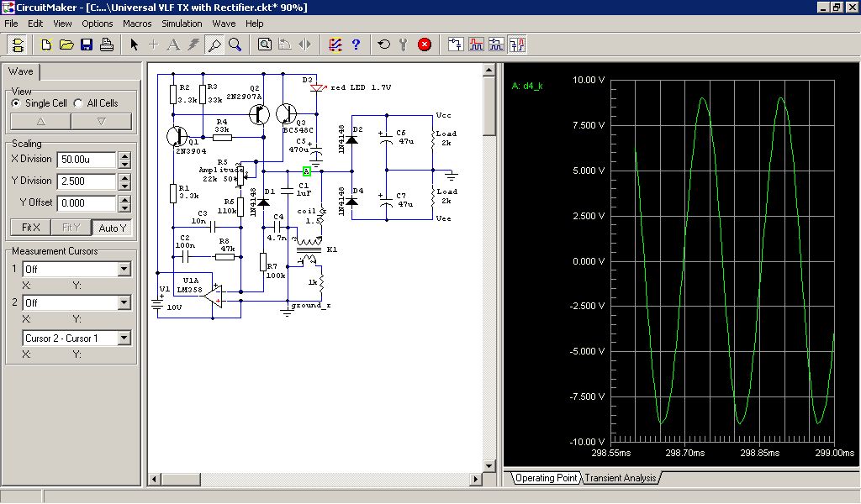Select the Single Cell radio button
Image resolution: width=861 pixels, height=504 pixels.
click(x=16, y=103)
